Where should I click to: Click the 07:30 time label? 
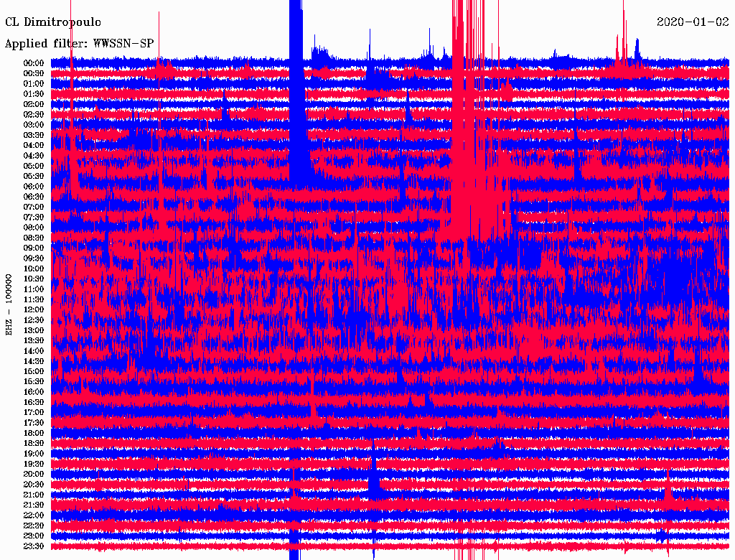[x=34, y=217]
